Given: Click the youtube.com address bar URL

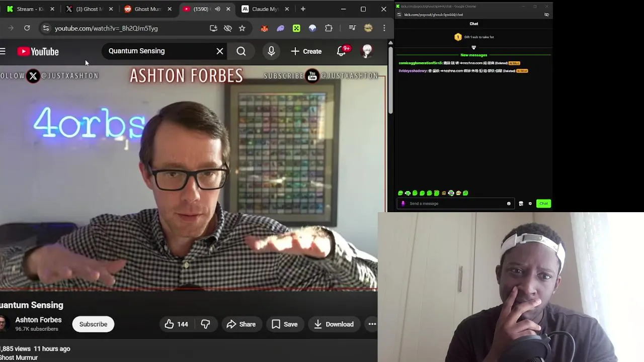Looking at the screenshot, I should (x=106, y=29).
